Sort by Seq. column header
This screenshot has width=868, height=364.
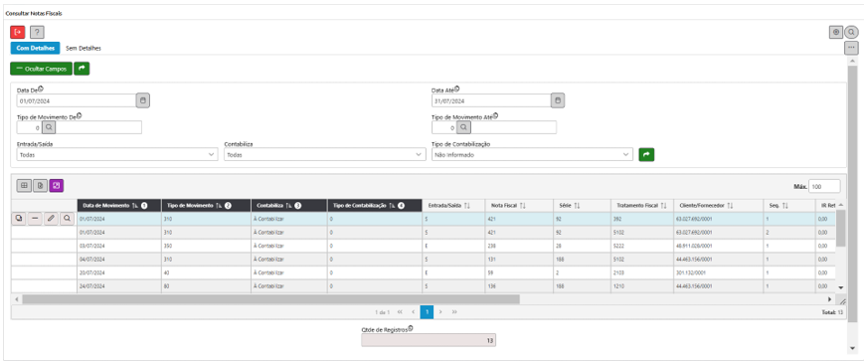[788, 206]
